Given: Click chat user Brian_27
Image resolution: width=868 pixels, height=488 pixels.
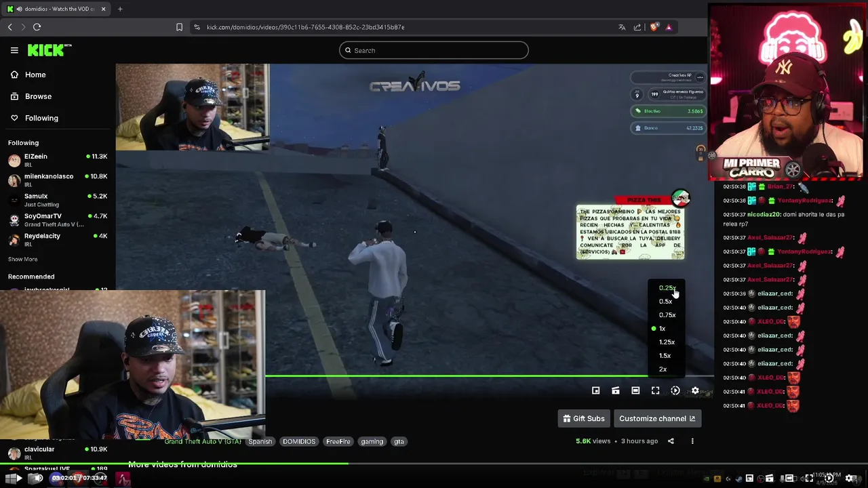Looking at the screenshot, I should point(780,186).
